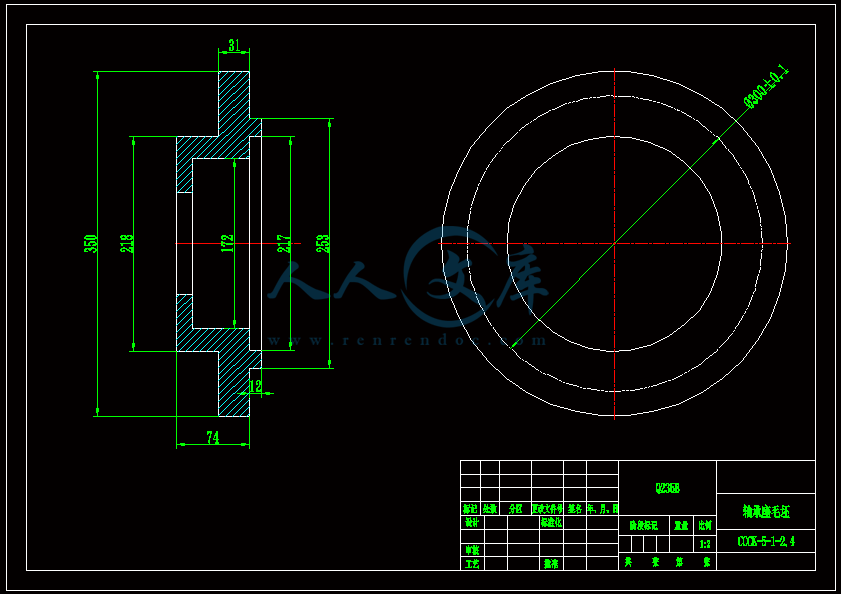
Task: Click the 工艺 row label
Action: [x=472, y=564]
